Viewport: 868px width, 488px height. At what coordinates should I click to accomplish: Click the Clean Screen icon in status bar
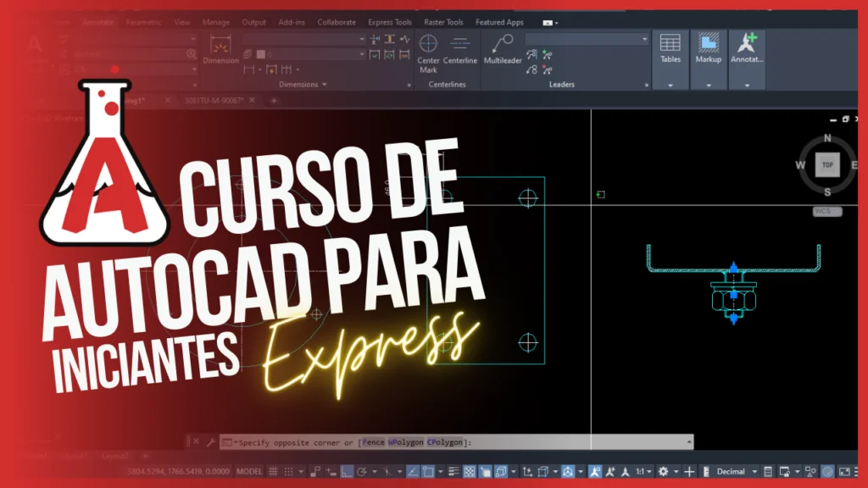point(845,471)
